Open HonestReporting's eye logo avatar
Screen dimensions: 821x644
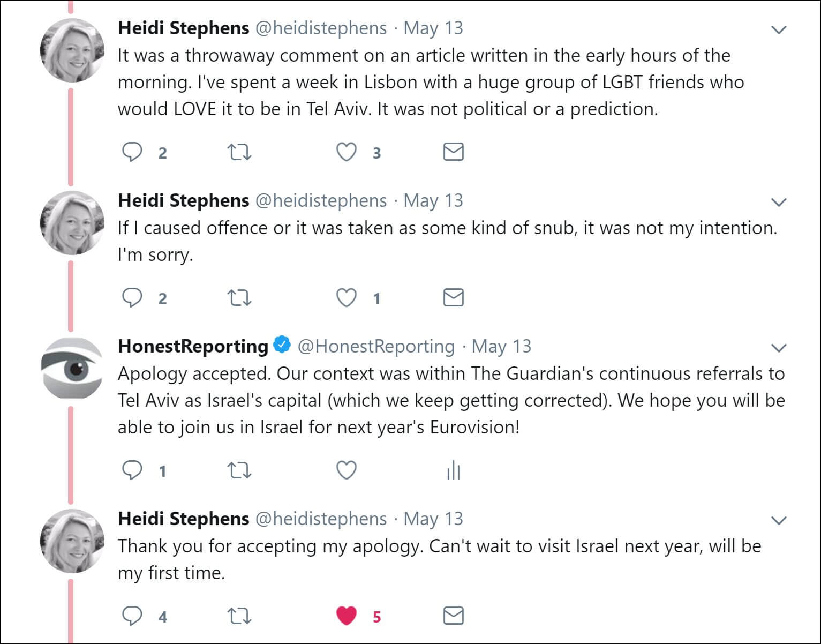click(71, 368)
